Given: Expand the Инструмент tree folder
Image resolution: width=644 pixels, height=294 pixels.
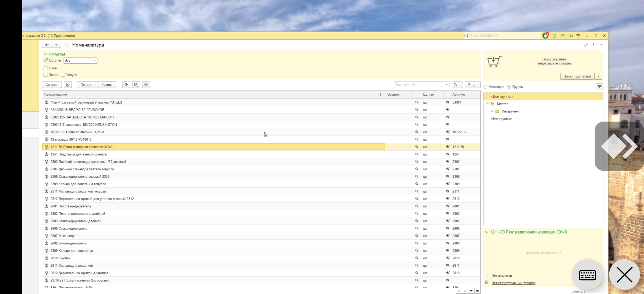Looking at the screenshot, I should tap(492, 111).
